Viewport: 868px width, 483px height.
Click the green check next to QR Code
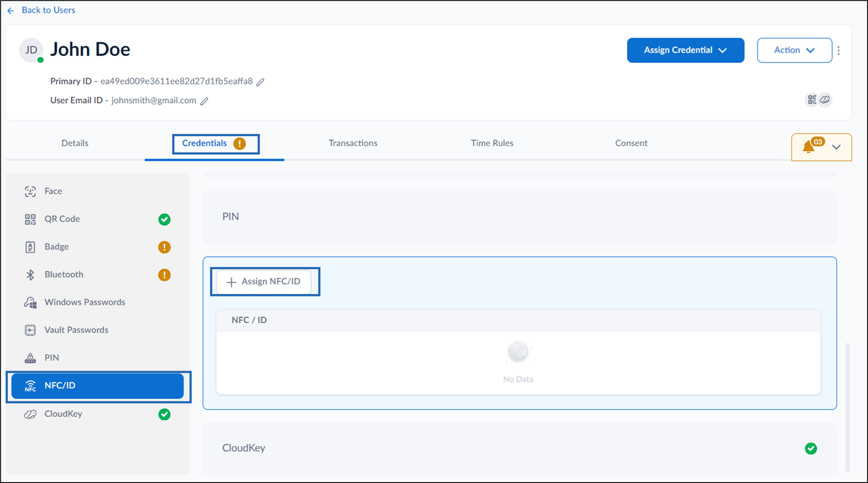[164, 219]
